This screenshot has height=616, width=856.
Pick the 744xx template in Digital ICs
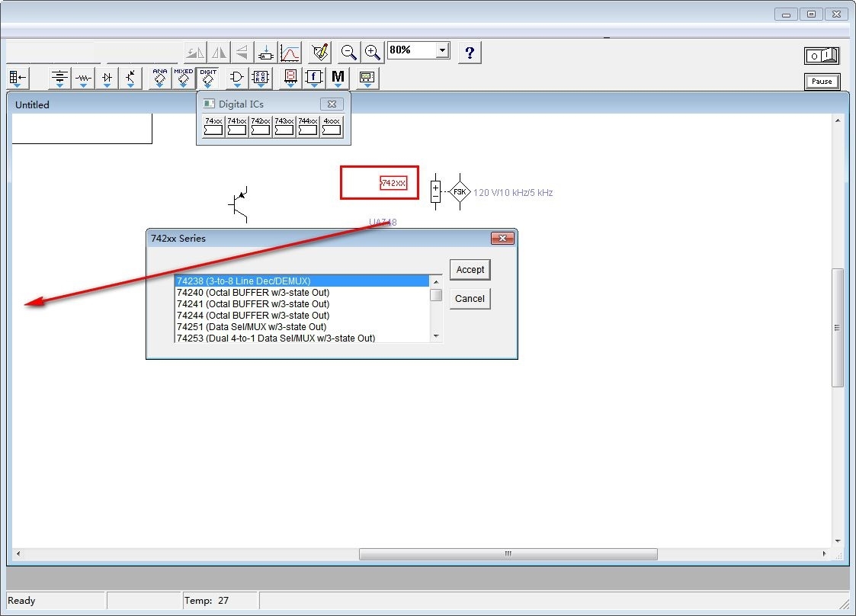tap(307, 127)
